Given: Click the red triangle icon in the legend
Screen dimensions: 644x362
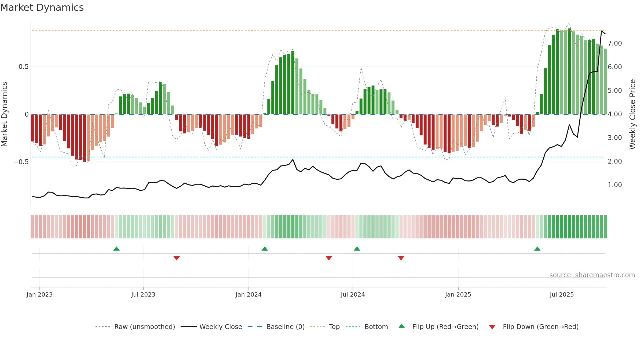Looking at the screenshot, I should pyautogui.click(x=492, y=327).
